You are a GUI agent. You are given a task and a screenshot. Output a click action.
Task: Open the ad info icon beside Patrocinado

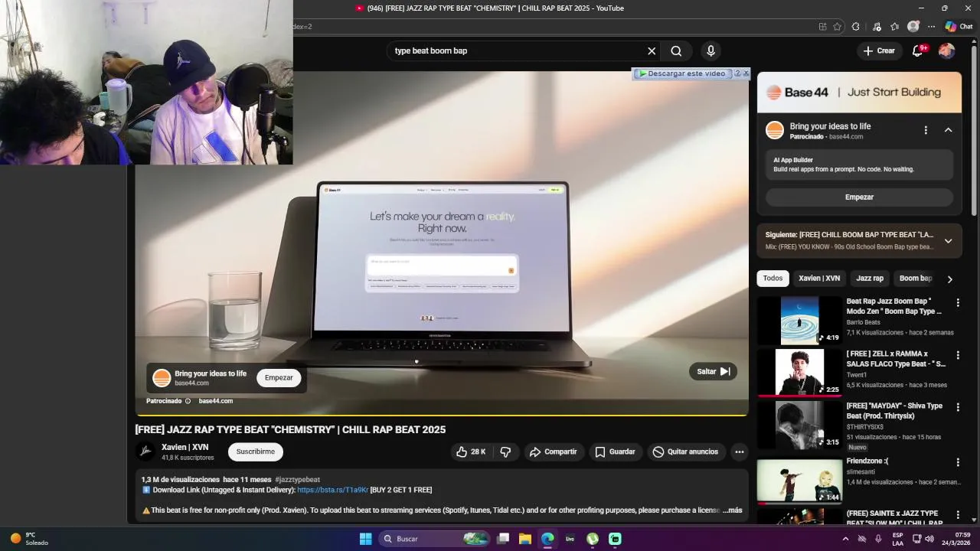pos(188,401)
